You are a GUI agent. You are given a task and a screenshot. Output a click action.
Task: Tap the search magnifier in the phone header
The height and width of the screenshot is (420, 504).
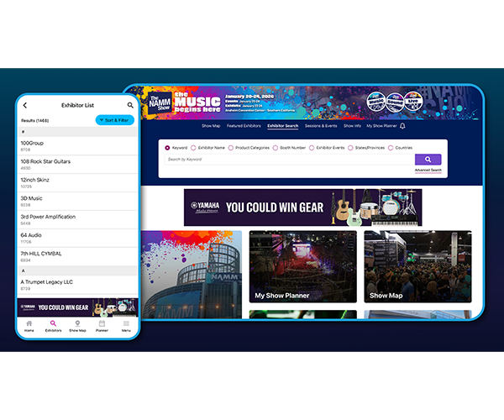[x=130, y=105]
